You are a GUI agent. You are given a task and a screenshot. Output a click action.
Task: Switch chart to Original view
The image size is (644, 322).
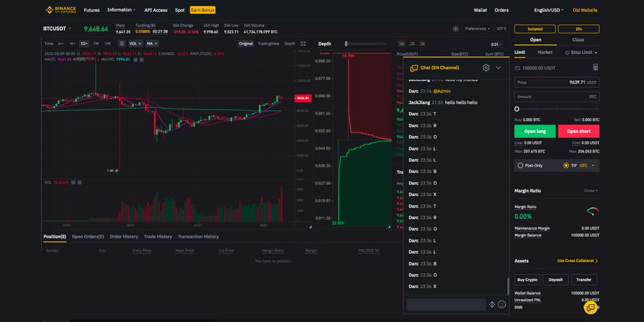pyautogui.click(x=245, y=44)
